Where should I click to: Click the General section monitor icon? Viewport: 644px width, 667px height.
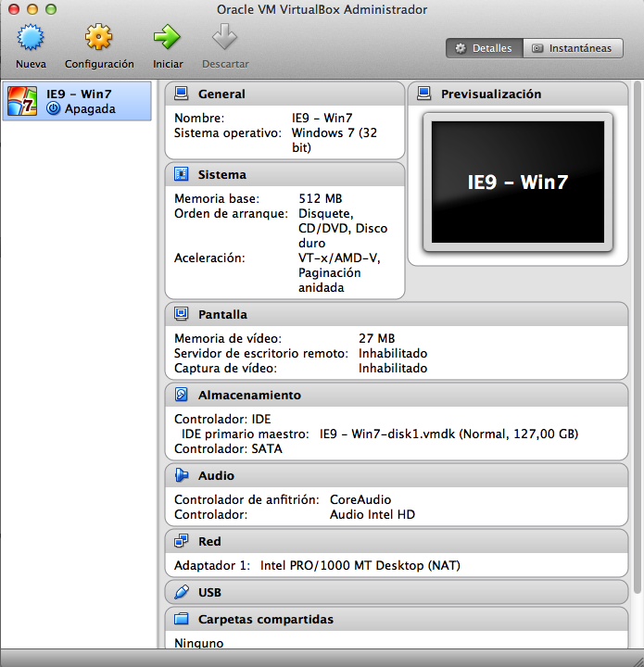pyautogui.click(x=182, y=94)
